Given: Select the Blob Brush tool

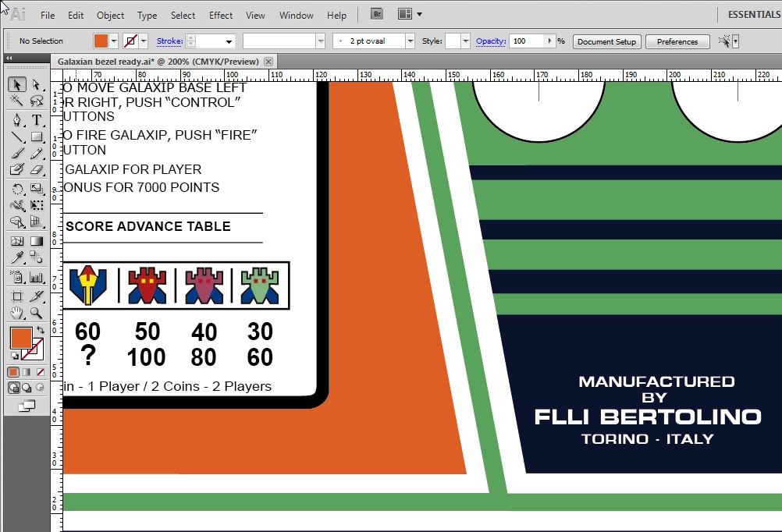Looking at the screenshot, I should pyautogui.click(x=17, y=169).
